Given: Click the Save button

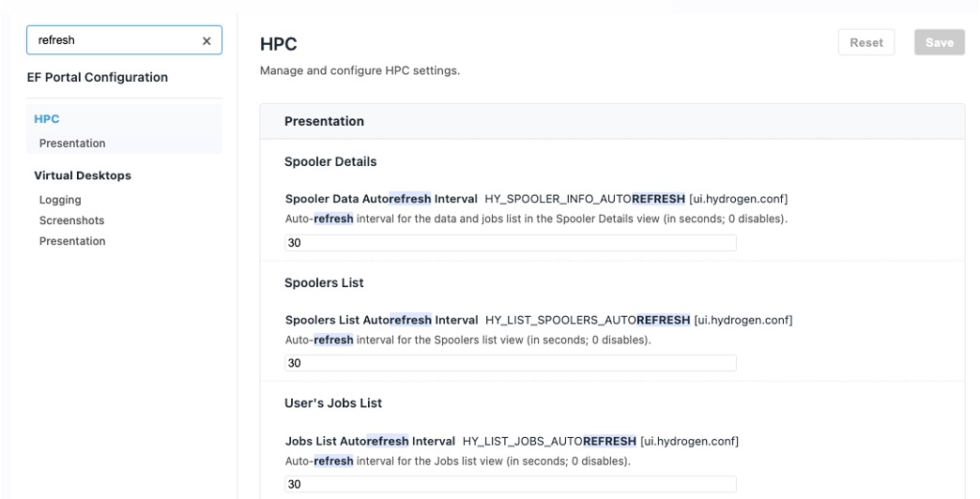Looking at the screenshot, I should click(939, 42).
